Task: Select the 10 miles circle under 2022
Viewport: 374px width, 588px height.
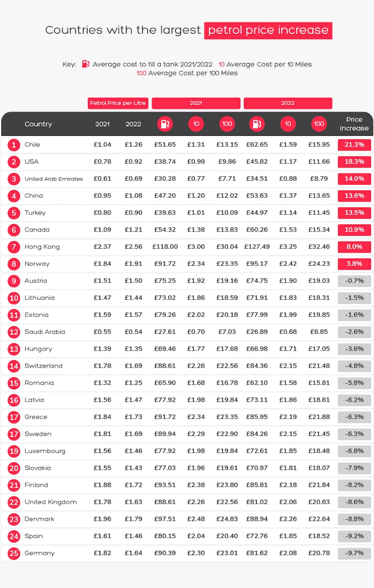Action: [x=288, y=124]
